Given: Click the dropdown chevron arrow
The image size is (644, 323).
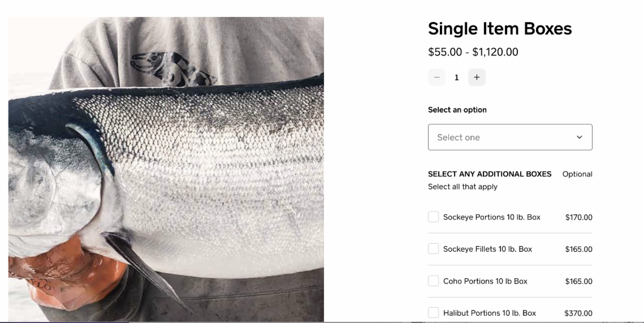Looking at the screenshot, I should click(x=578, y=137).
